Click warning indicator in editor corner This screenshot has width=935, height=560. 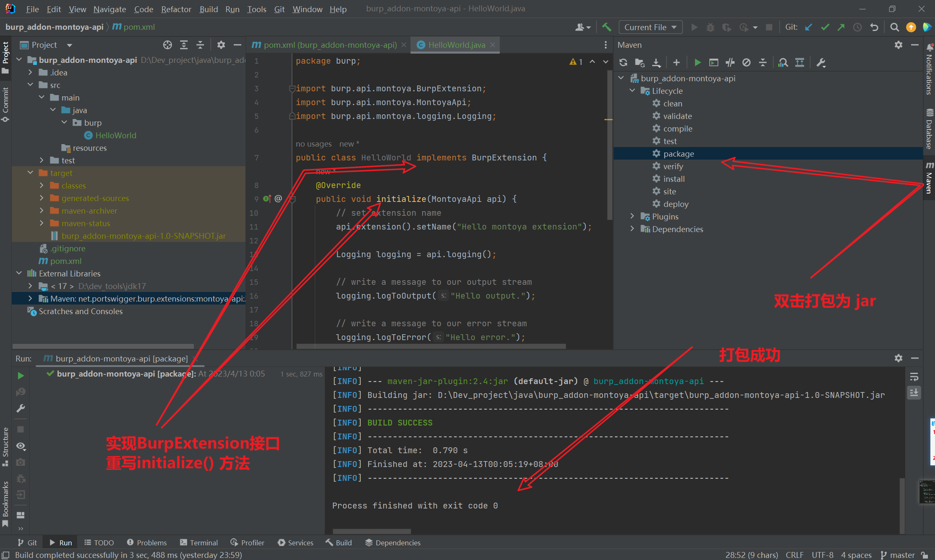[576, 62]
